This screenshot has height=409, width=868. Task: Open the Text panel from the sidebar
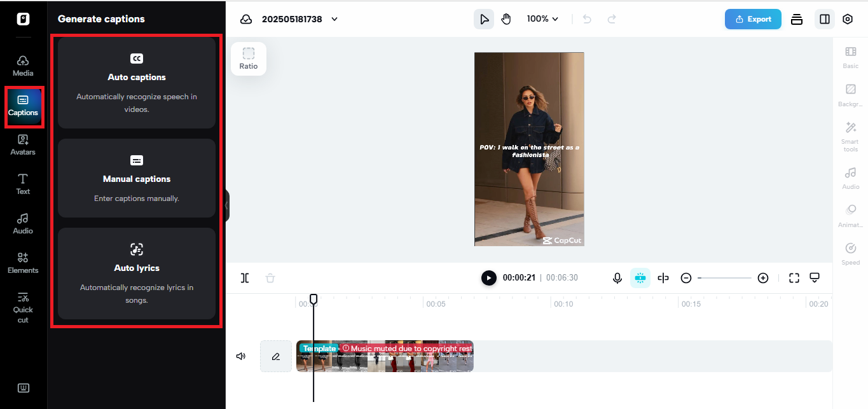(22, 184)
